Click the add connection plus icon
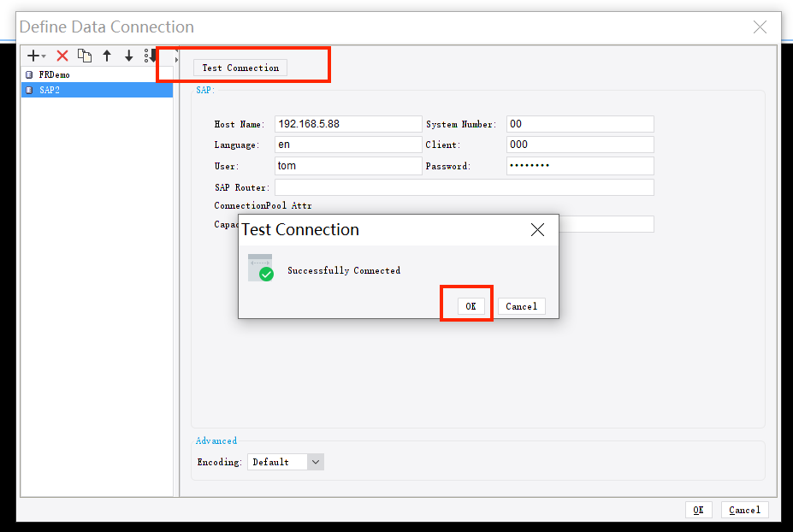Viewport: 793px width, 532px height. (x=33, y=56)
